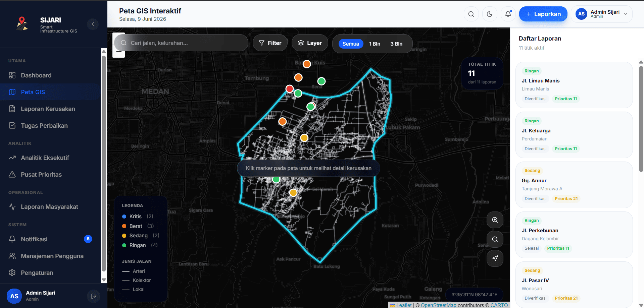The image size is (644, 308).
Task: Click the green marker near Sena label
Action: click(x=321, y=81)
